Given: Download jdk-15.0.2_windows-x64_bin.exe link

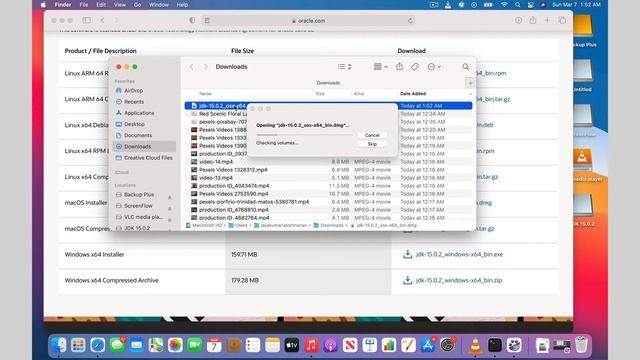Looking at the screenshot, I should 459,254.
